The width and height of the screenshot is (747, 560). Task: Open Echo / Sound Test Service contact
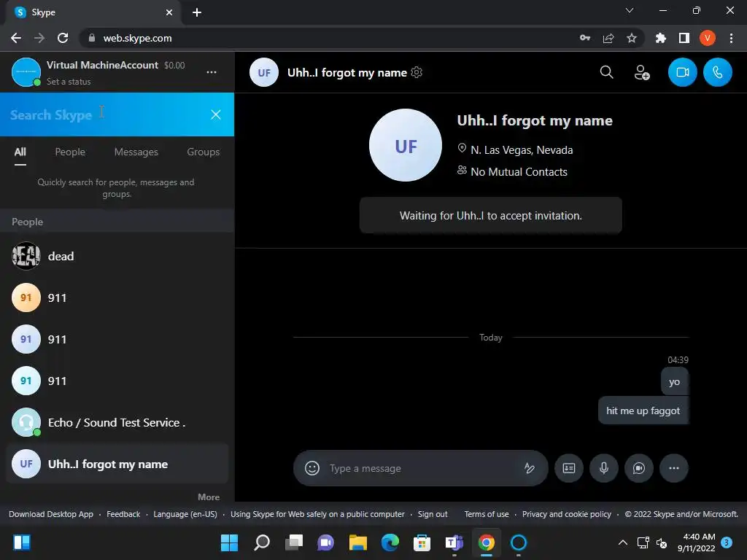pos(117,422)
